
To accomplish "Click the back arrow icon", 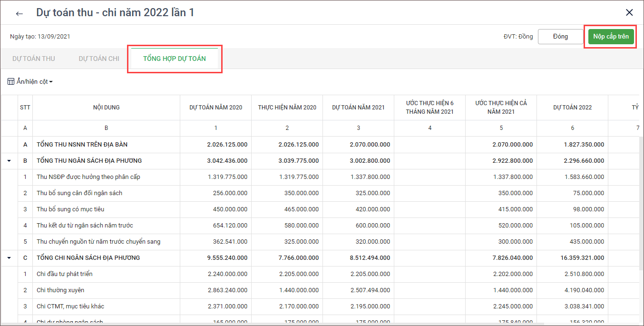I will pyautogui.click(x=20, y=13).
